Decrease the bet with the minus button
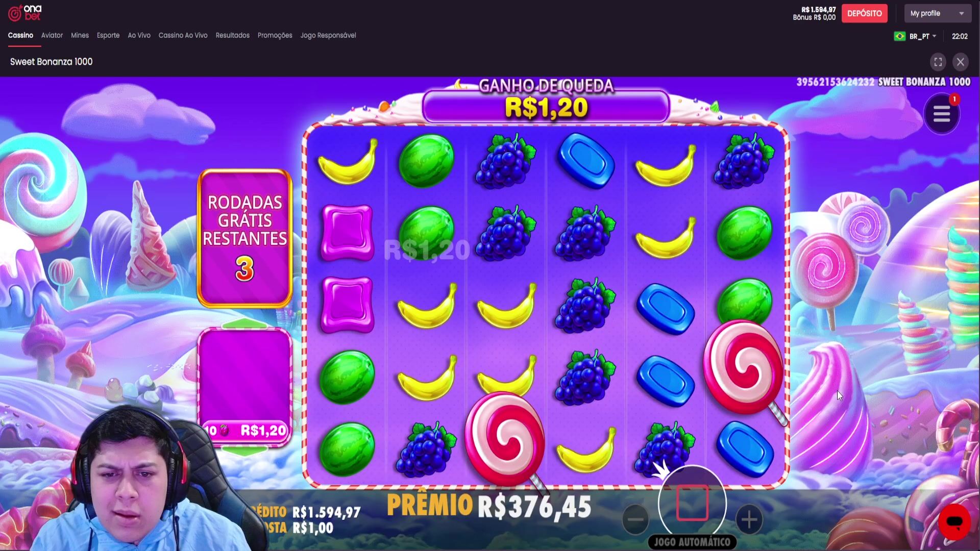Screen dimensions: 980x551 (x=635, y=519)
